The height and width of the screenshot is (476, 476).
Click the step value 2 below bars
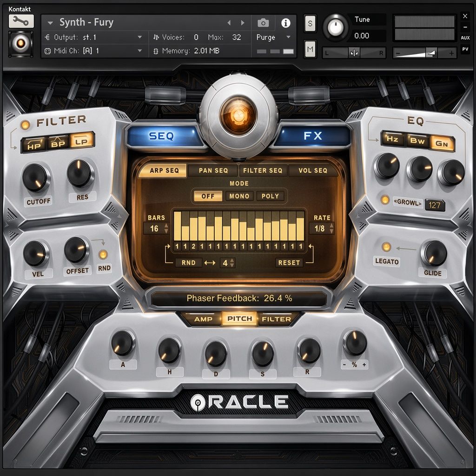pos(194,246)
